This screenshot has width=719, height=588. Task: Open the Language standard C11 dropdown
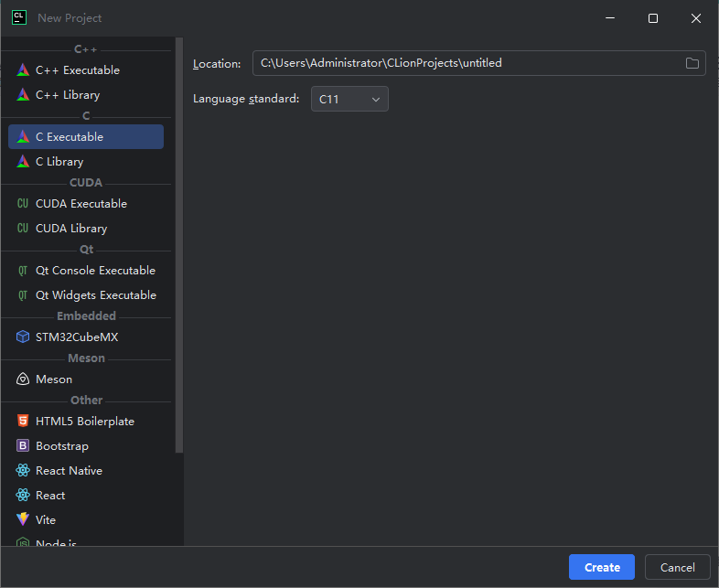coord(349,99)
